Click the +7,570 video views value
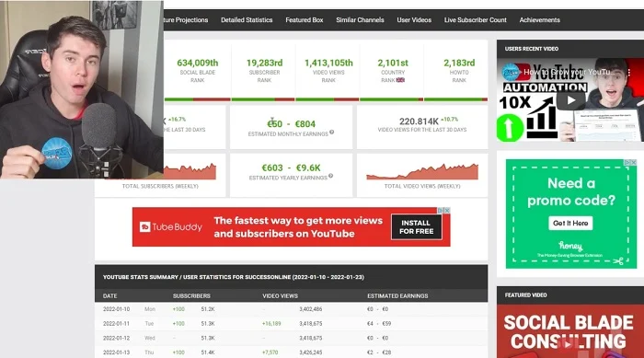The image size is (644, 358). [x=270, y=352]
